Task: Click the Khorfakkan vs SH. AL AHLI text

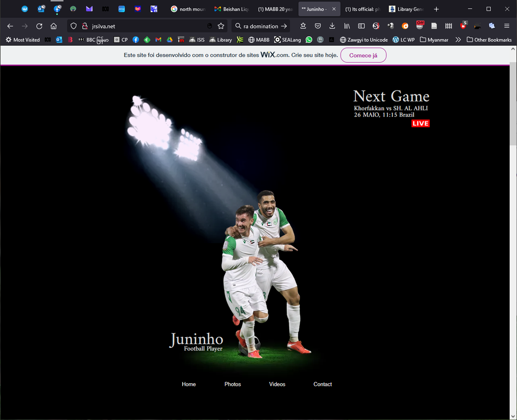Action: [x=391, y=108]
